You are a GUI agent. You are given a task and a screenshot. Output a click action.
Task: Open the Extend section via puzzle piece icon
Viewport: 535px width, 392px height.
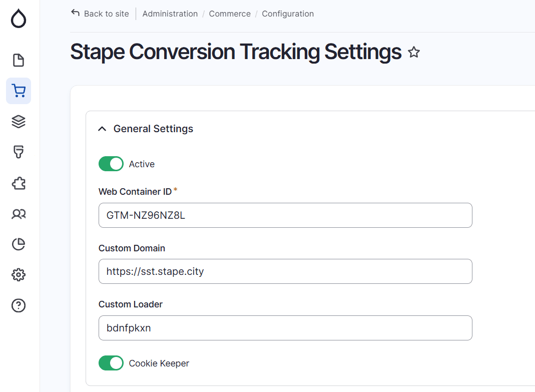(18, 183)
